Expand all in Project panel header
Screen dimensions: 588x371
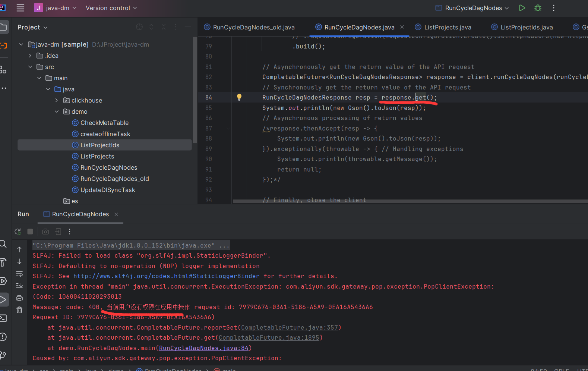pyautogui.click(x=151, y=27)
